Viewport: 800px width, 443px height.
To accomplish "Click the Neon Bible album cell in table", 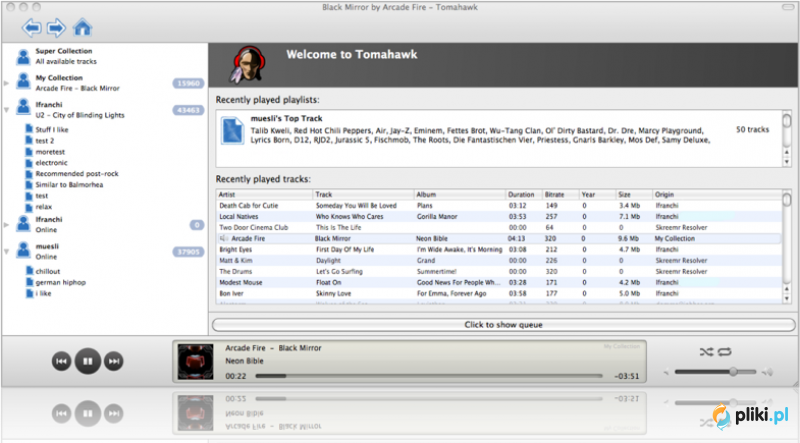I will 432,238.
